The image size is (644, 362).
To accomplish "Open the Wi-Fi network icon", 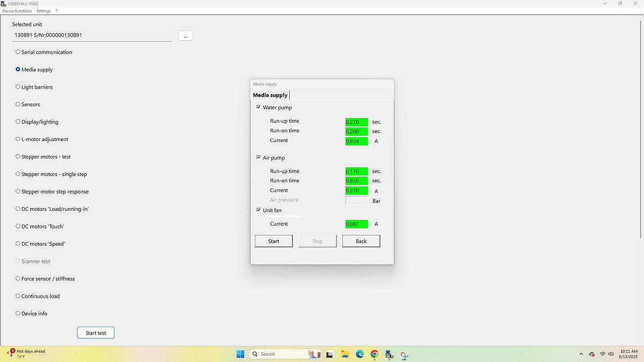I will pyautogui.click(x=602, y=354).
